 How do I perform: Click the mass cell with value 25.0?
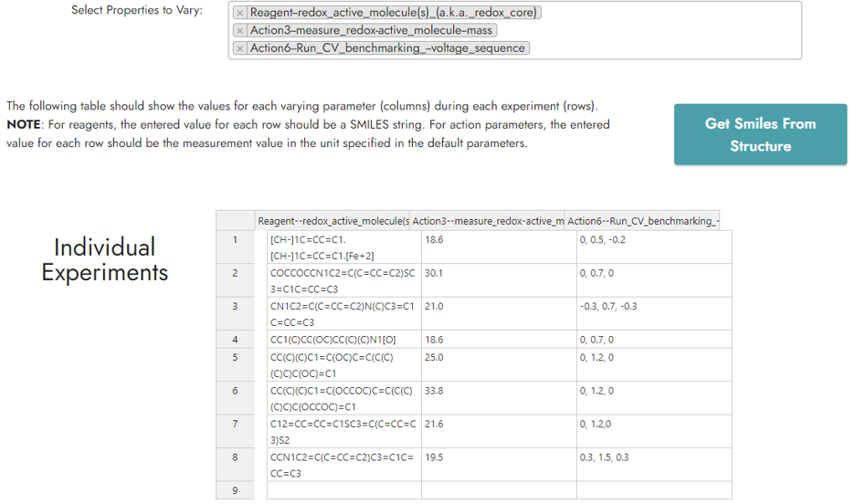point(498,357)
